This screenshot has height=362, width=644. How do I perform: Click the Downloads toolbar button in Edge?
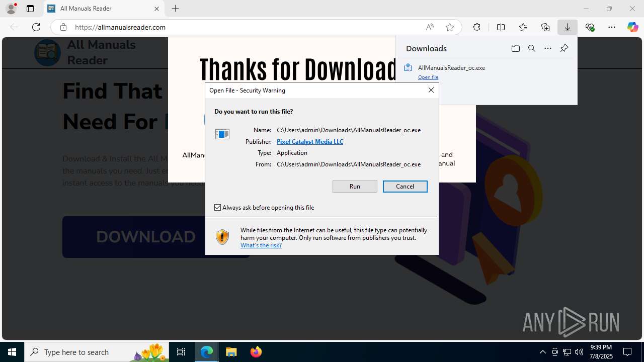(568, 27)
